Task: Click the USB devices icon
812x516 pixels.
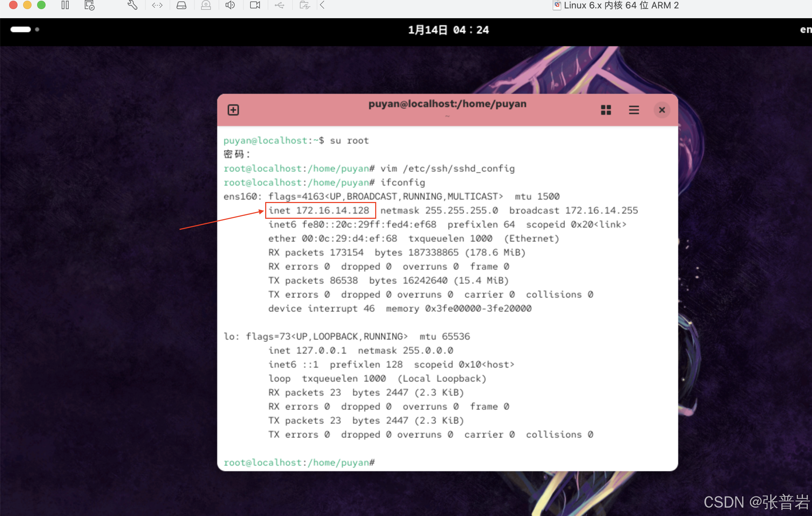Action: [280, 5]
